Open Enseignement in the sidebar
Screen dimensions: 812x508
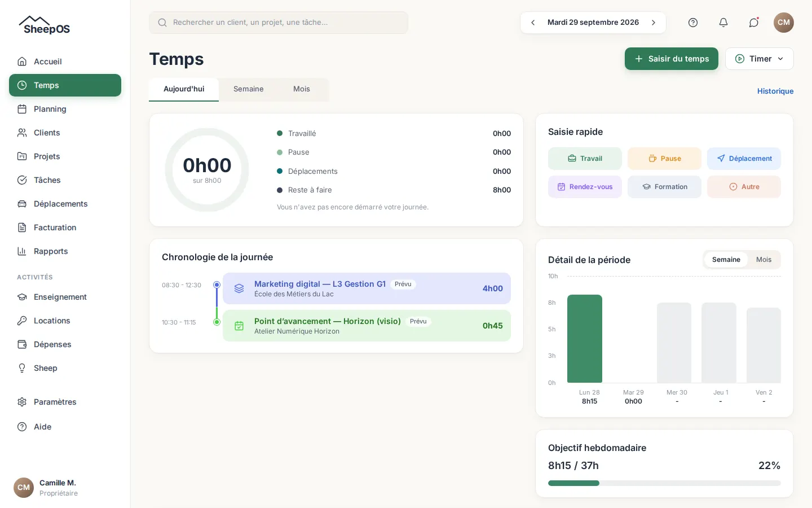(65, 297)
